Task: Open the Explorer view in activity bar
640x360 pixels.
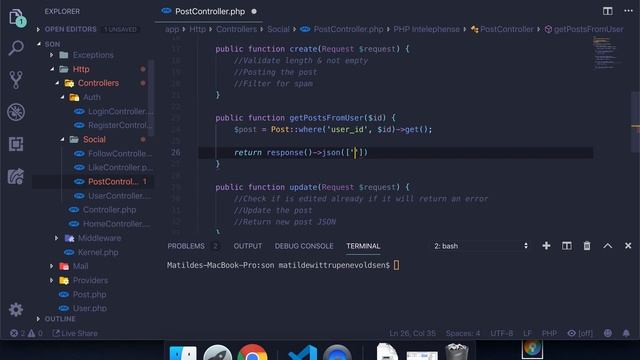Action: (16, 17)
